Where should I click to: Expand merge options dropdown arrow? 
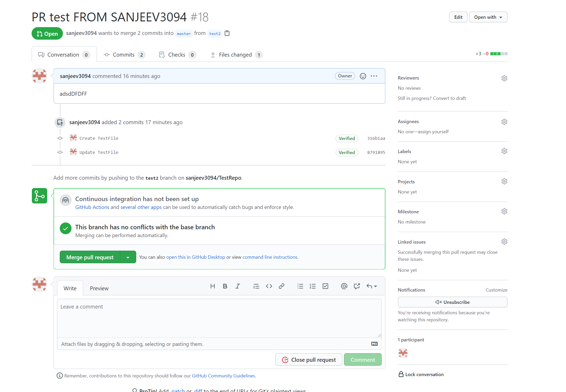coord(128,257)
